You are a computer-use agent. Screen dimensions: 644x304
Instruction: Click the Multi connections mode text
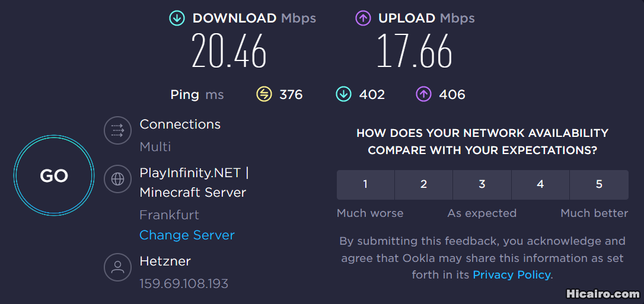pos(155,146)
